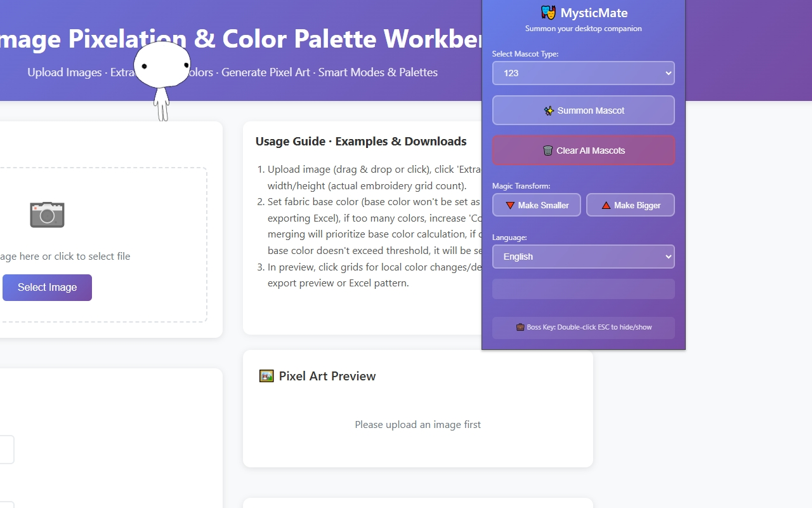Click the Select Image button
812x508 pixels.
(x=47, y=288)
